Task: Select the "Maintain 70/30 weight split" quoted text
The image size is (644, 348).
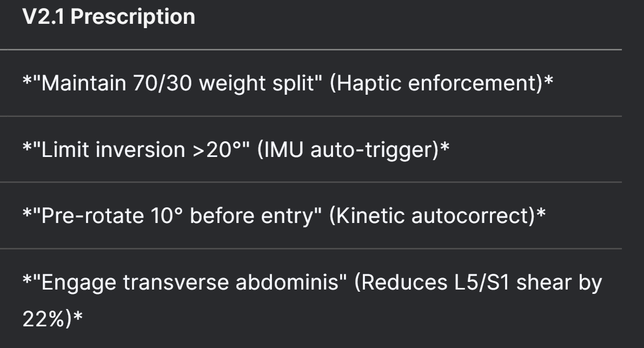Action: click(x=177, y=83)
